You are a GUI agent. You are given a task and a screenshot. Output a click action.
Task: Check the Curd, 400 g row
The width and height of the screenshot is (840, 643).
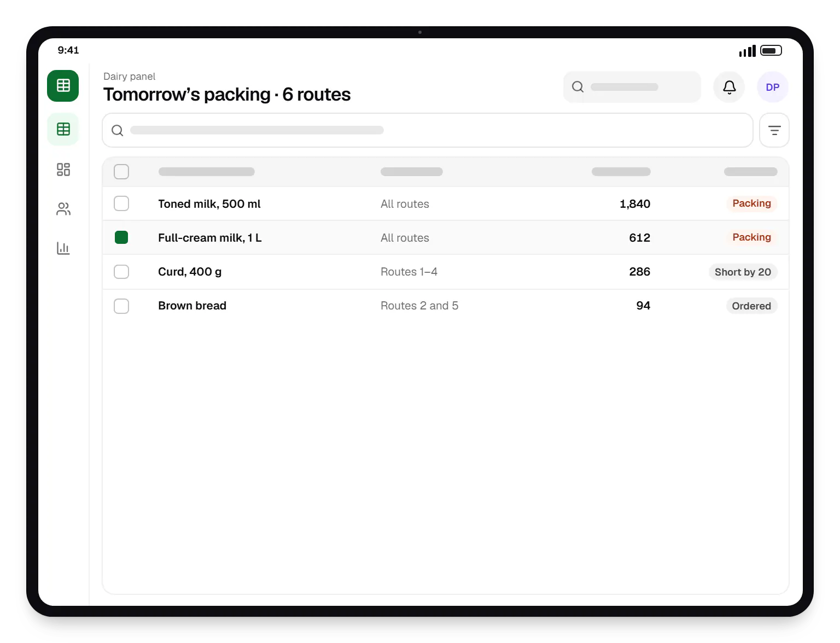(x=121, y=272)
